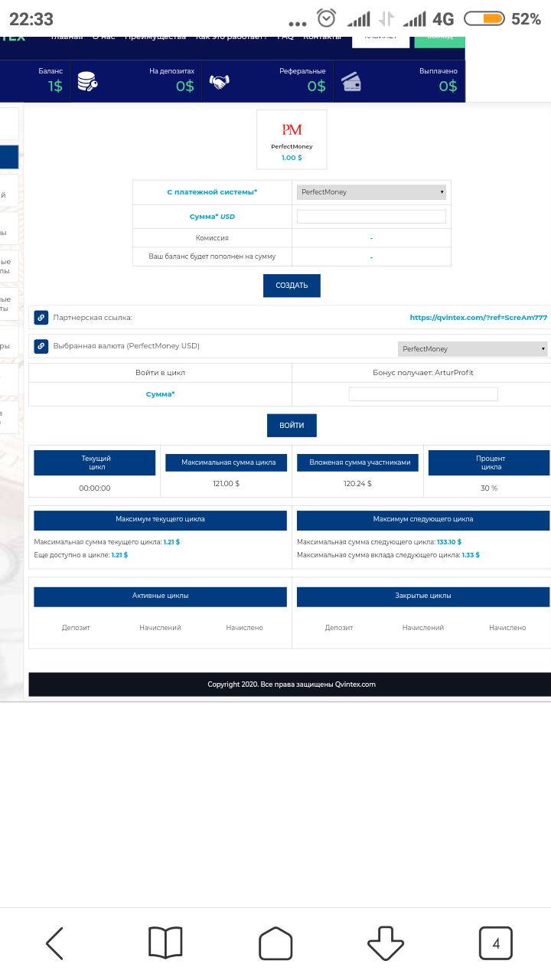Click the 120.24 $ value
Viewport: 551px width, 980px height.
(357, 484)
